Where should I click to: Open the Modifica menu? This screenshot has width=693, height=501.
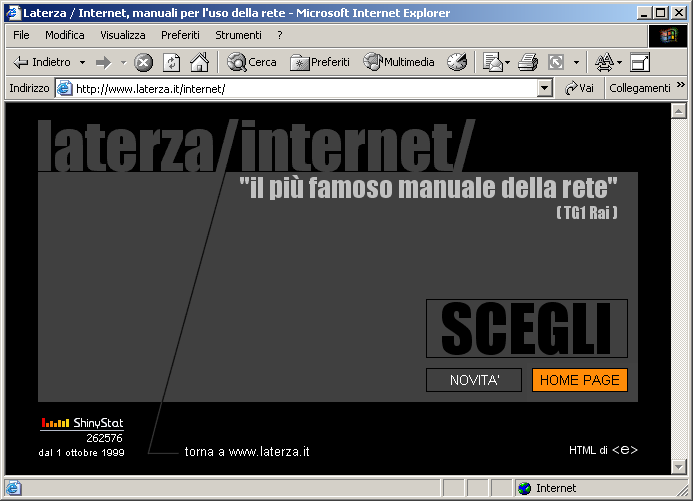(x=65, y=35)
